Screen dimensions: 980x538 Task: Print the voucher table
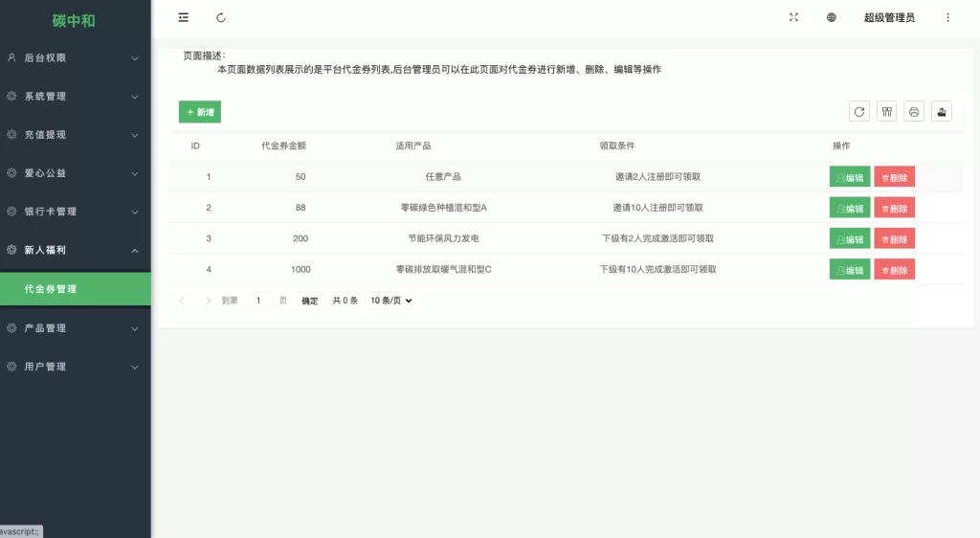pos(914,112)
